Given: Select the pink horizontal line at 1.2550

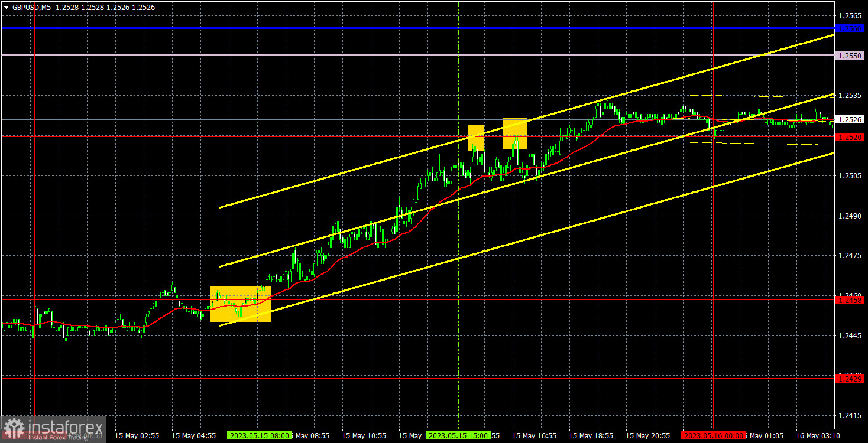Looking at the screenshot, I should tap(417, 55).
